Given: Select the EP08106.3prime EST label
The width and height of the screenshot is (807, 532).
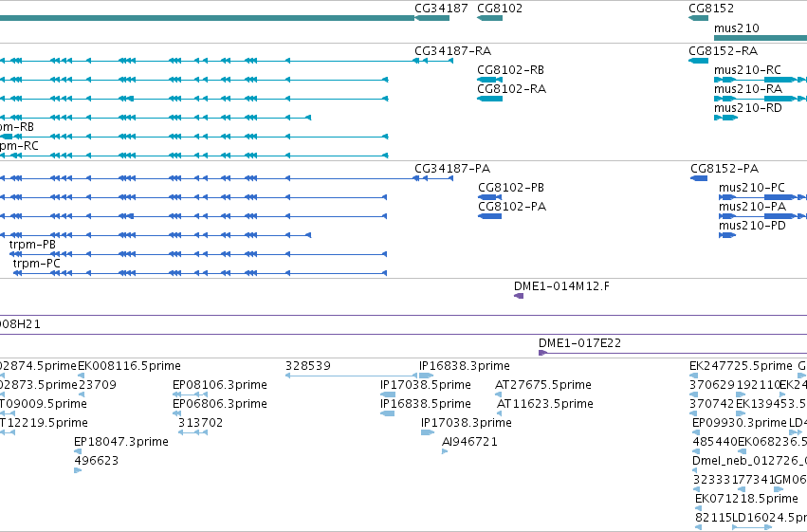Looking at the screenshot, I should (220, 385).
